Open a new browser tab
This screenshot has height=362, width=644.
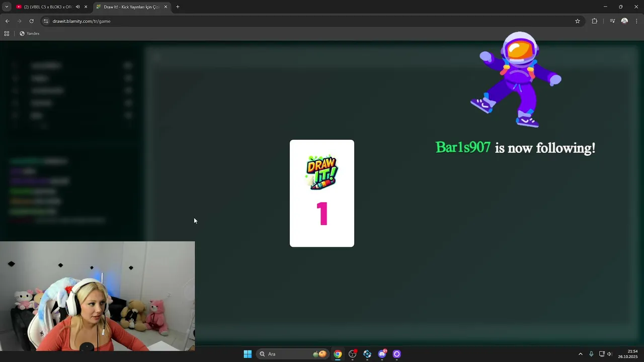[x=178, y=7]
